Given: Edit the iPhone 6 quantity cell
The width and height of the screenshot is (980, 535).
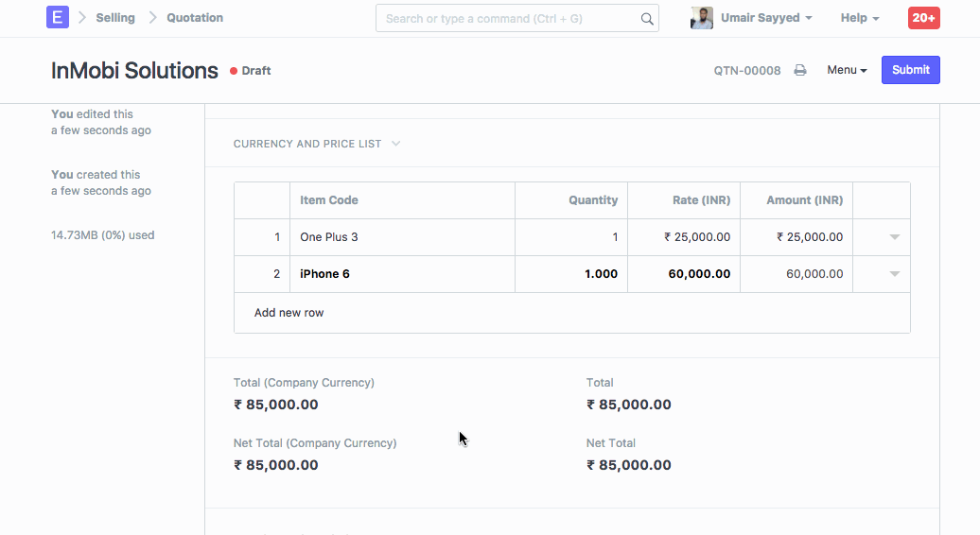Looking at the screenshot, I should (x=571, y=274).
